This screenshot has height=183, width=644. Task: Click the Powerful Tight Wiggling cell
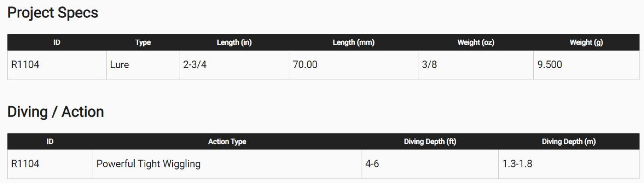click(x=148, y=164)
